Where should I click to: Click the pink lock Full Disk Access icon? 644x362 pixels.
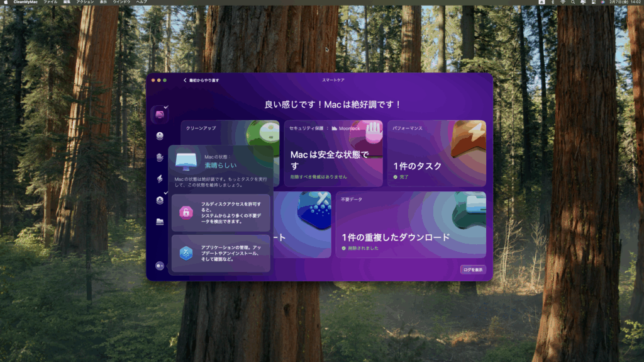(x=186, y=212)
